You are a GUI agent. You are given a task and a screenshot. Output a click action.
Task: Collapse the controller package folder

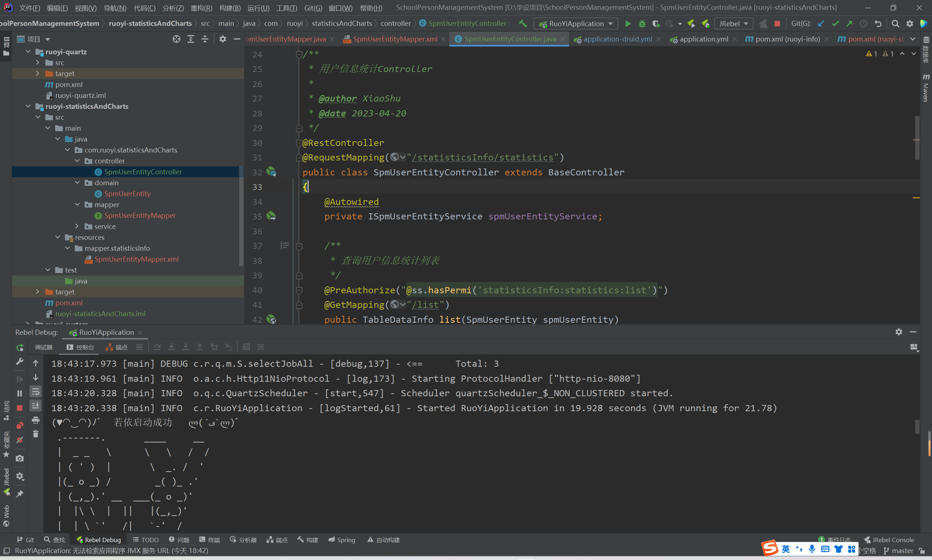77,161
